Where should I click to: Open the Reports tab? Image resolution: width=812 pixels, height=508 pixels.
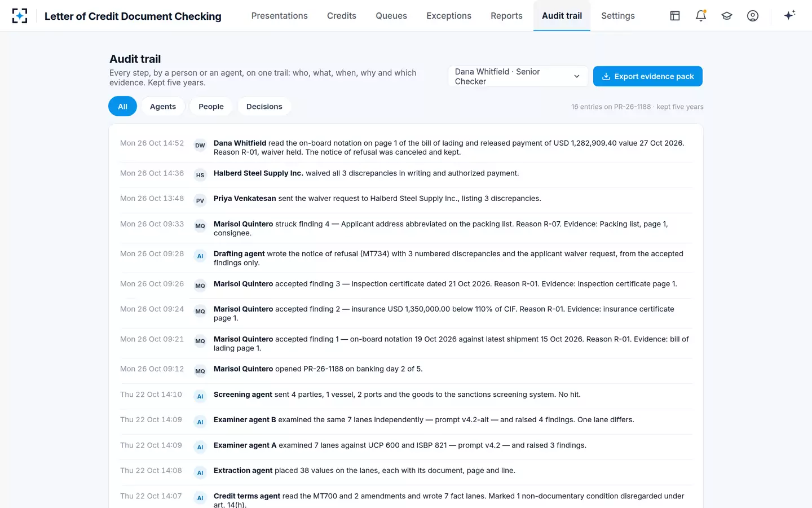click(506, 16)
